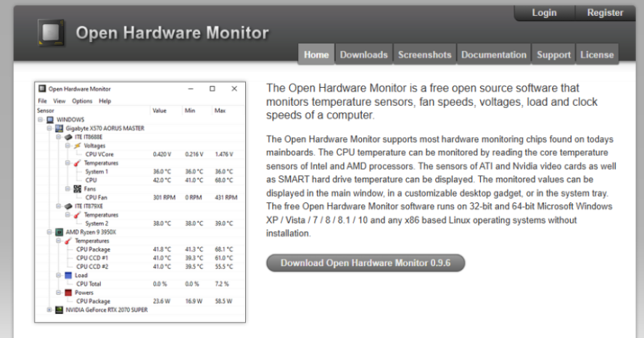The image size is (644, 338).
Task: Click the Open Hardware Monitor site title
Action: click(x=172, y=33)
